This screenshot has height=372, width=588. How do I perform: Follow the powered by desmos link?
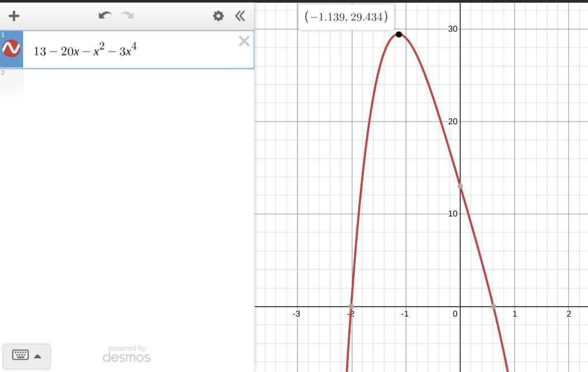click(x=126, y=354)
